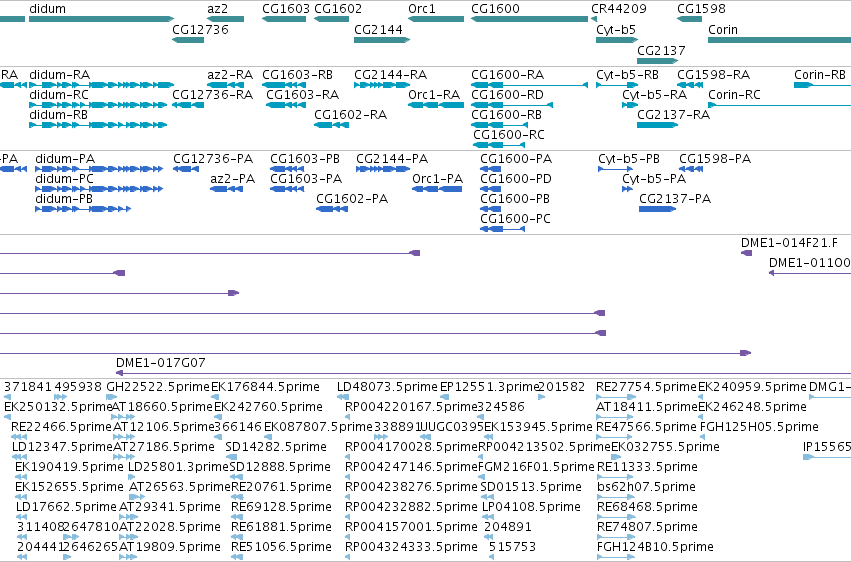Viewport: 851px width, 562px height.
Task: Click the DME1-017G07 clone label
Action: [161, 363]
